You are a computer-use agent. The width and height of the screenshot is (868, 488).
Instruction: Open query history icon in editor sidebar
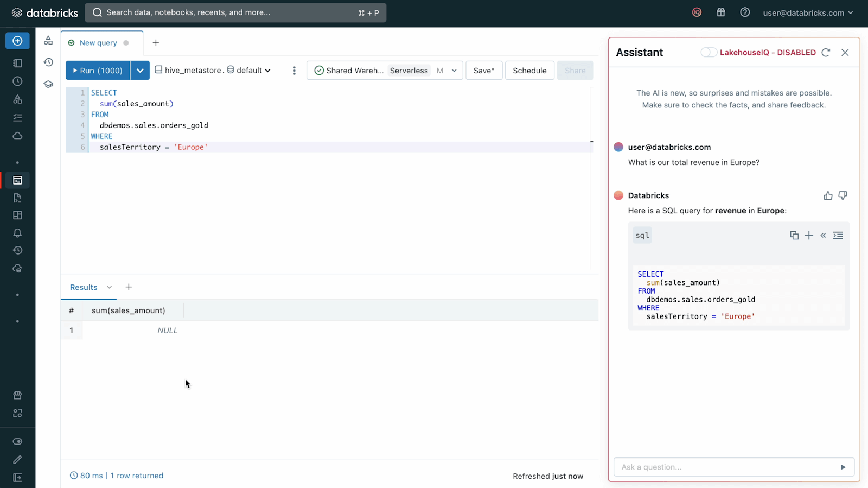click(48, 62)
